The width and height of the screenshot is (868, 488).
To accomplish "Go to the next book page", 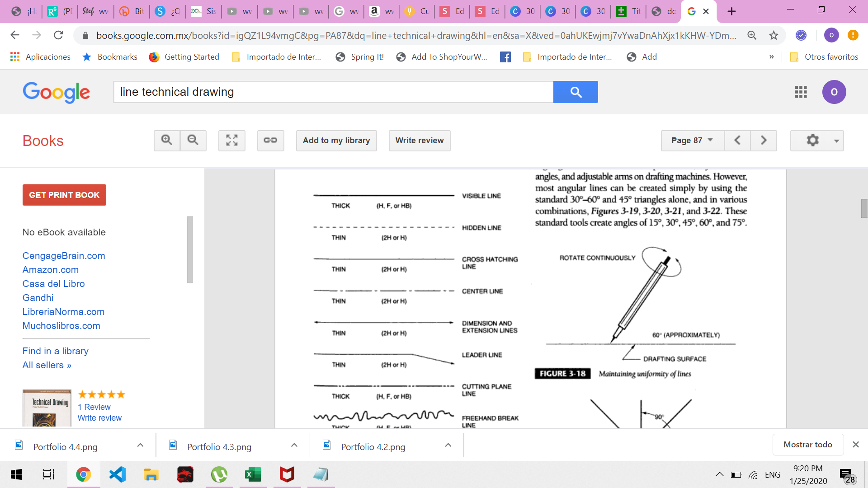I will click(x=764, y=141).
